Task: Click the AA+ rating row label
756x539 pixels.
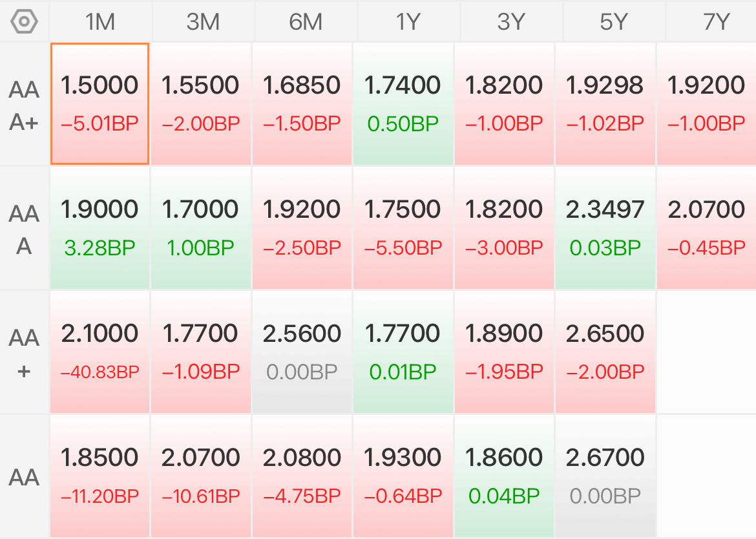Action: [24, 354]
